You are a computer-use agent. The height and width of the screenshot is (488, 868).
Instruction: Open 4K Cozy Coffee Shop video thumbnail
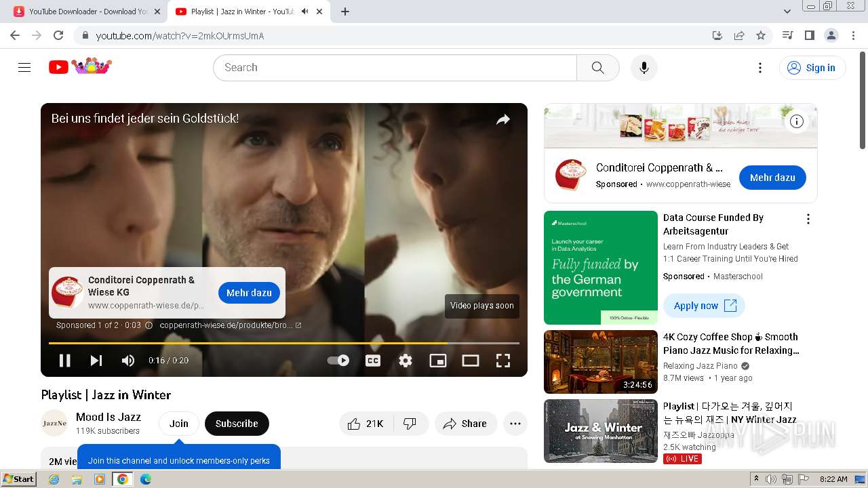pyautogui.click(x=601, y=362)
